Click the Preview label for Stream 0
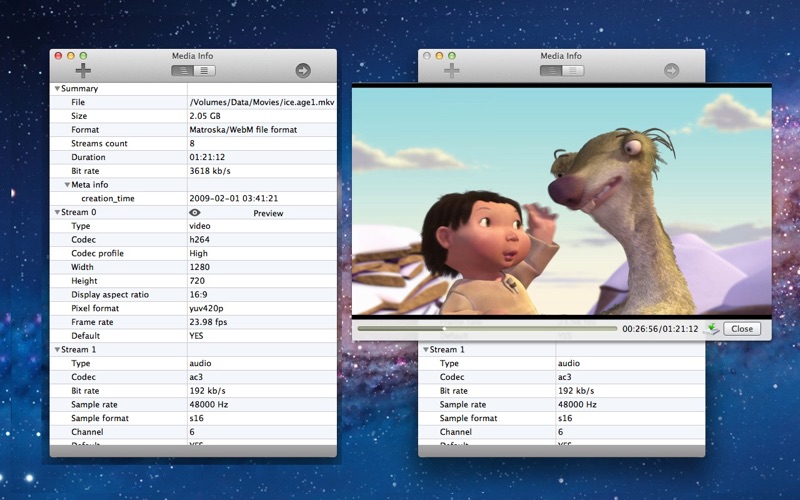 coord(268,213)
